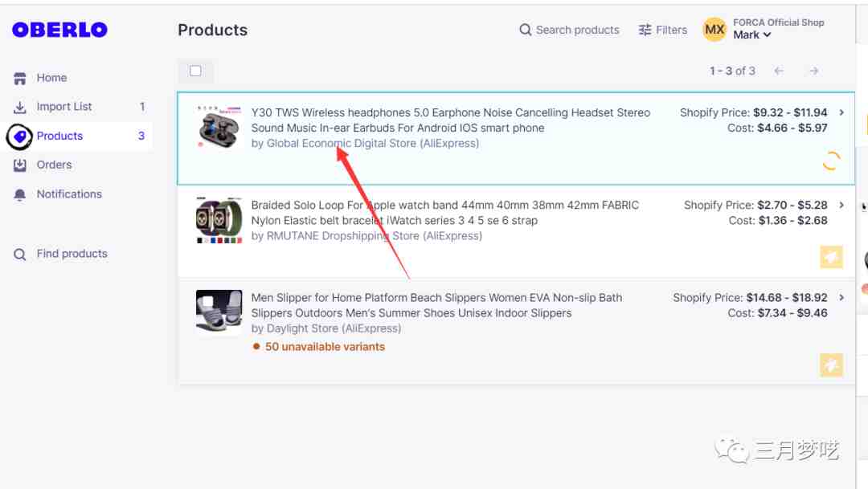Screen dimensions: 868x489
Task: Click the Find products magnifier icon
Action: [20, 254]
